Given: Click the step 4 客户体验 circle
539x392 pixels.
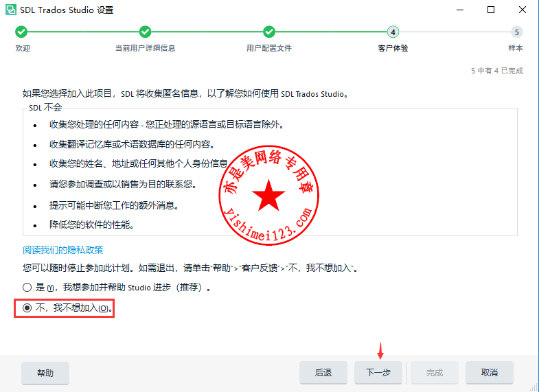Looking at the screenshot, I should pos(393,32).
